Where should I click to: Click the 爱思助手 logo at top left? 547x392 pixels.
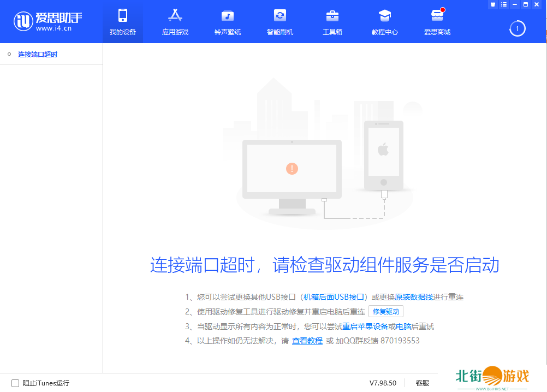tap(48, 22)
